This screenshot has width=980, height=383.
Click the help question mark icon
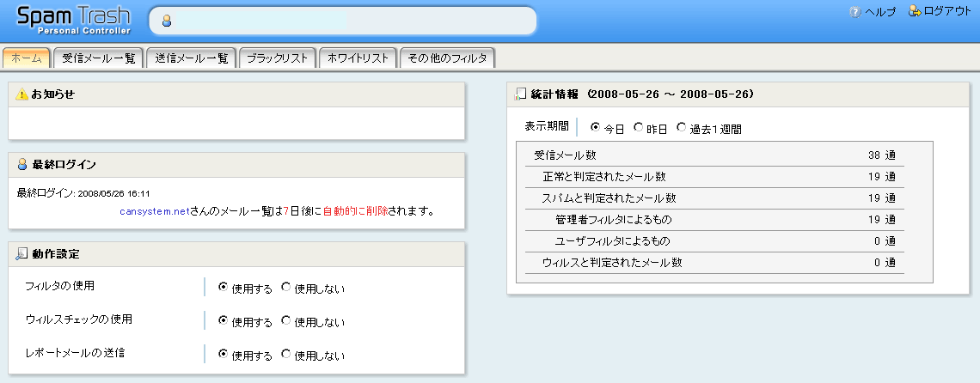point(855,12)
